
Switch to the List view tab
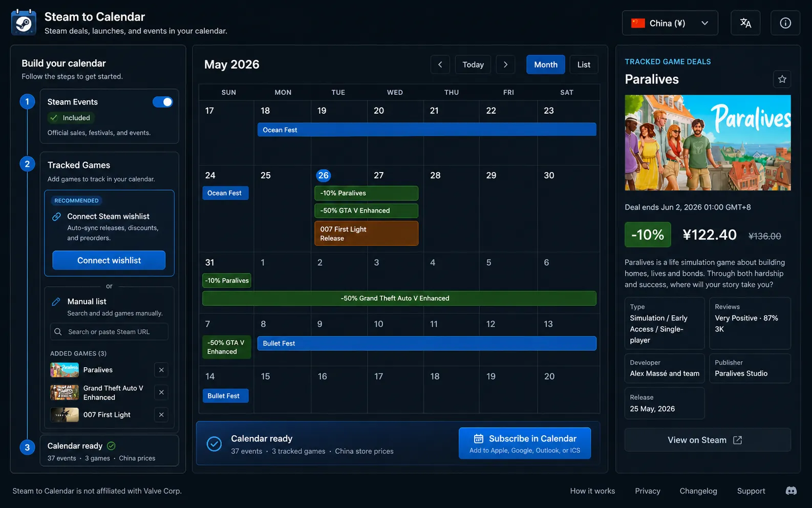point(584,65)
